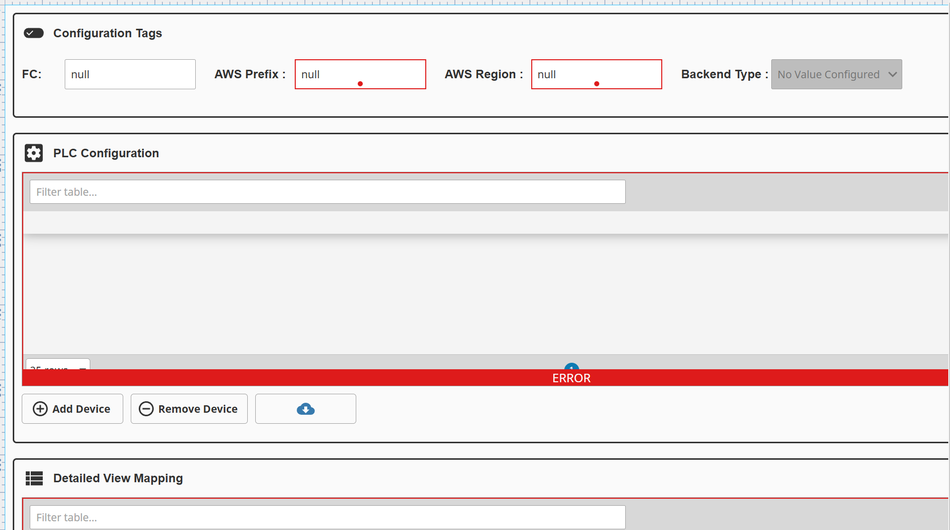Screen dimensions: 950x530
Task: Click the PLC Configuration filter table box
Action: tap(327, 191)
